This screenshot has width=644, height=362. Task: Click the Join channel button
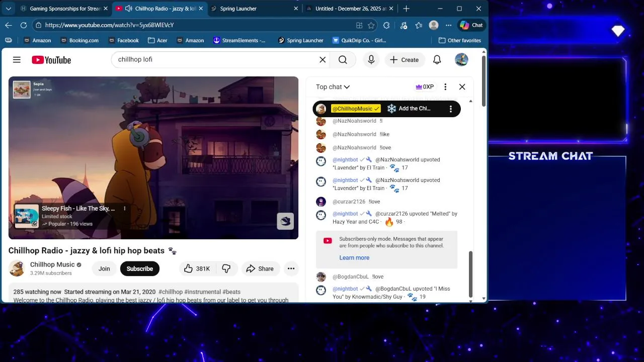pyautogui.click(x=104, y=268)
